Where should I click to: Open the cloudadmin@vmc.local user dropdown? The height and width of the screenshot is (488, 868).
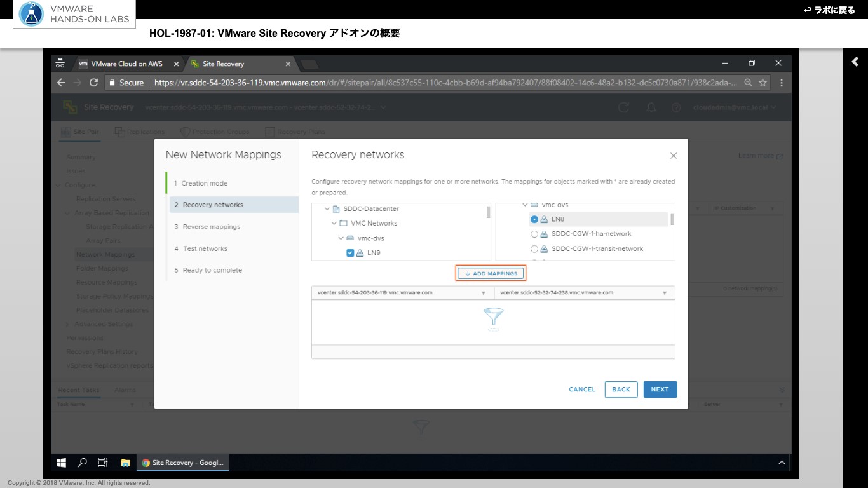tap(734, 107)
